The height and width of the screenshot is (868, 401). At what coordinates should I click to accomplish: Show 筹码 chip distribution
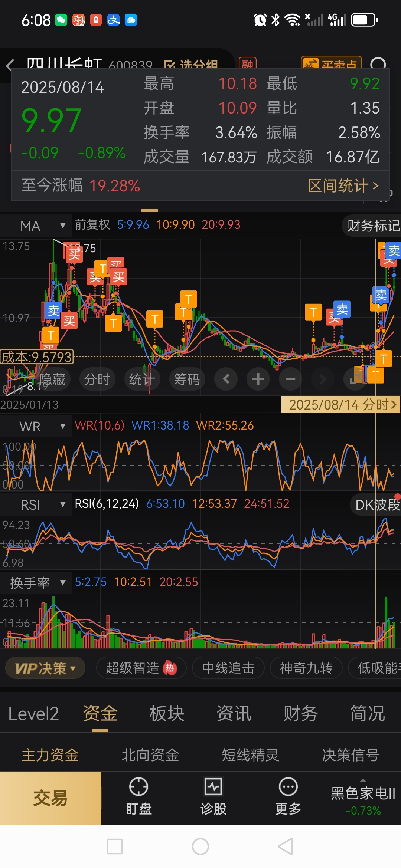pos(187,379)
